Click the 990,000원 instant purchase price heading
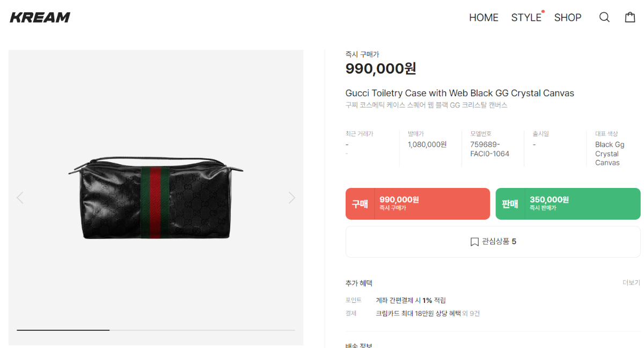Image resolution: width=644 pixels, height=348 pixels. pyautogui.click(x=380, y=69)
